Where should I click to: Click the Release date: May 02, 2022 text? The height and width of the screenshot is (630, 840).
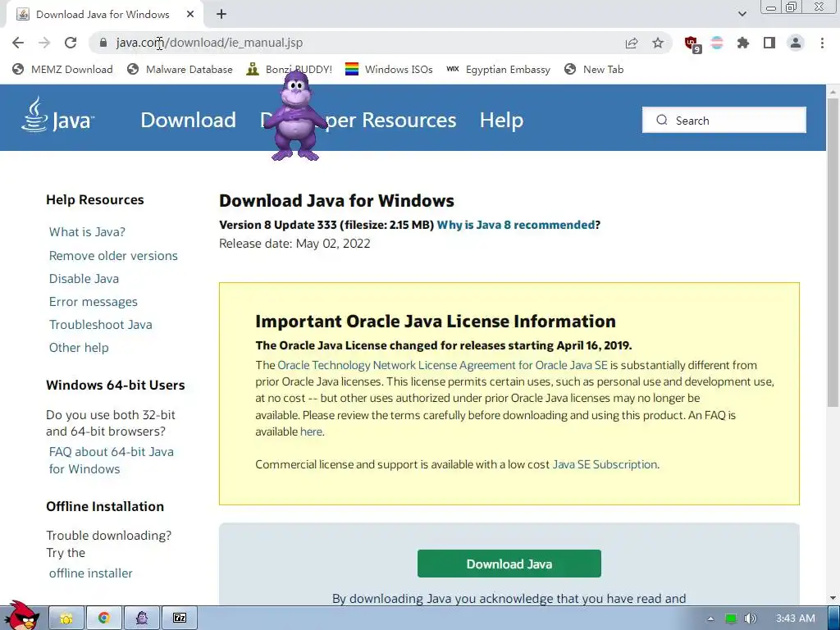coord(294,244)
